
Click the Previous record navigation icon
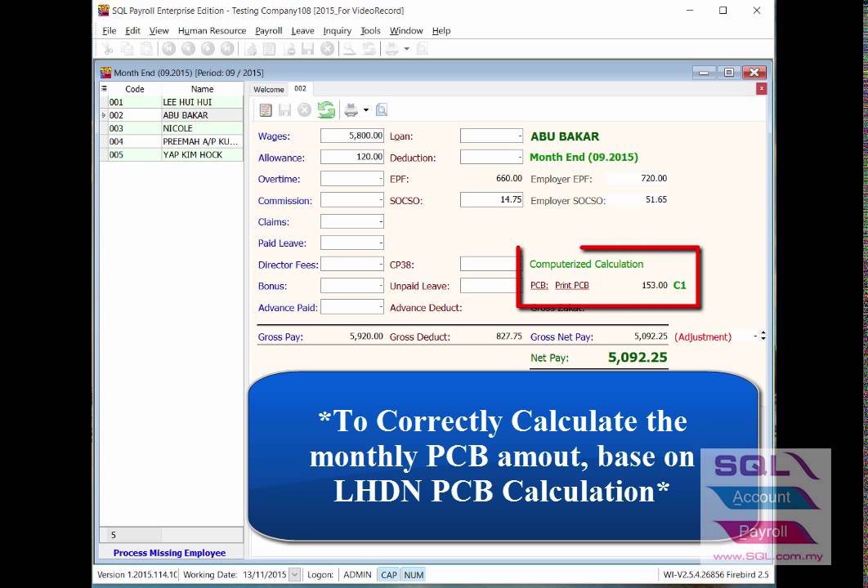pos(188,49)
